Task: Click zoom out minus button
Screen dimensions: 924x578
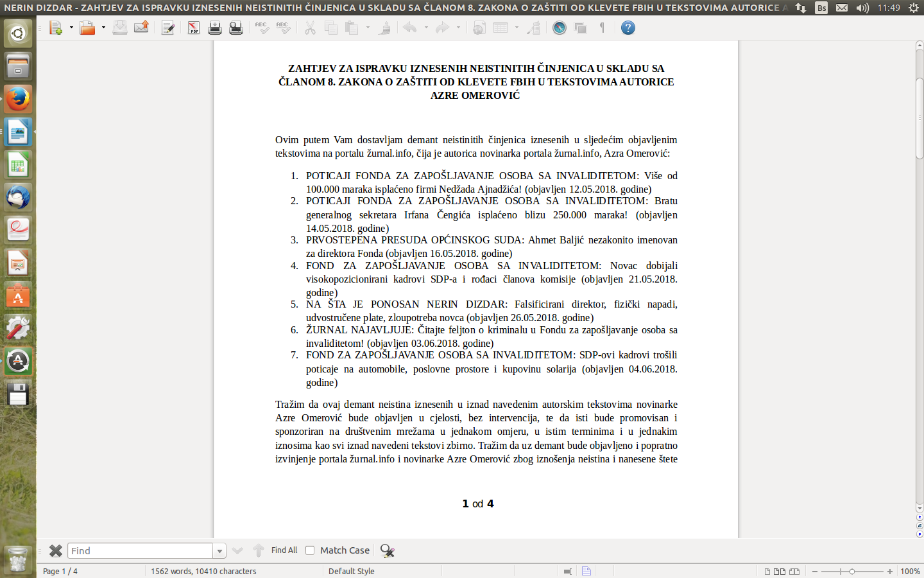Action: point(815,571)
